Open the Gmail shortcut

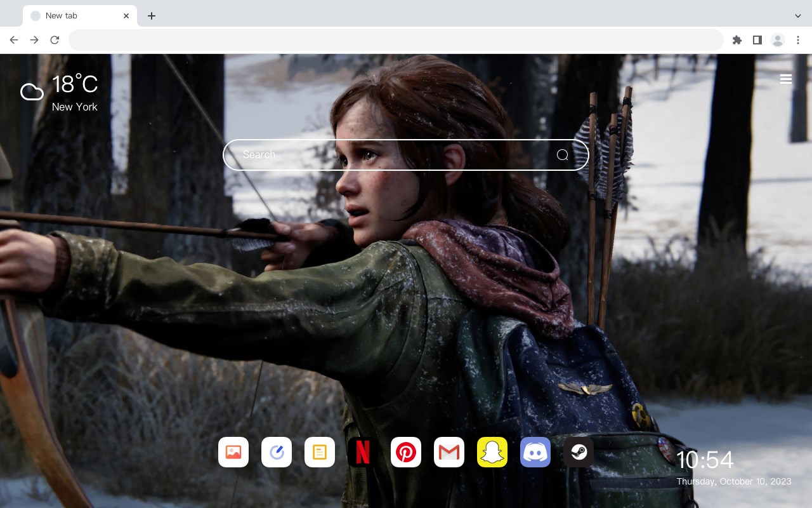click(x=449, y=452)
